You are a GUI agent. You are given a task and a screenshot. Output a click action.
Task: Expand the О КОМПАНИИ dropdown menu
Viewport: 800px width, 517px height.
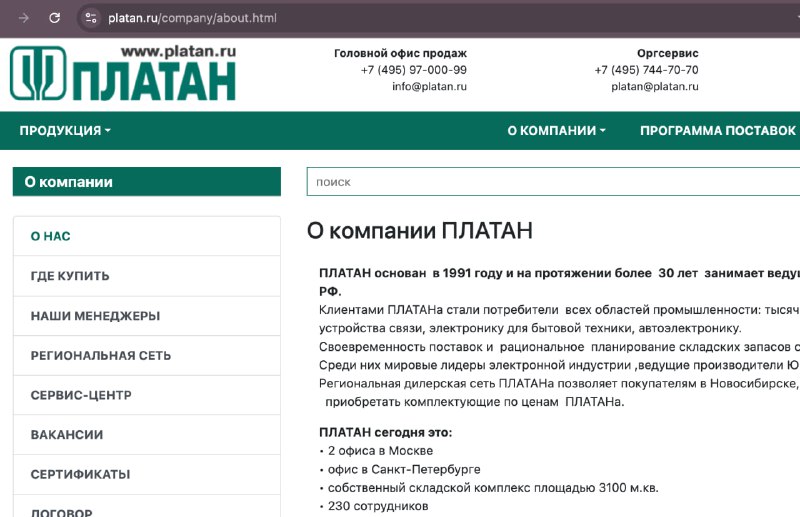pyautogui.click(x=557, y=131)
